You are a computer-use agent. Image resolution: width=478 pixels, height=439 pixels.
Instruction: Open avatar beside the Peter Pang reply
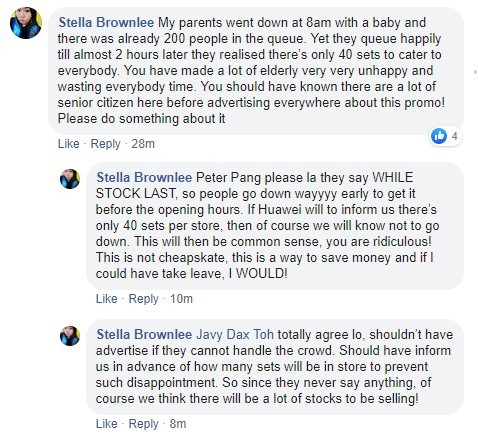pos(70,179)
